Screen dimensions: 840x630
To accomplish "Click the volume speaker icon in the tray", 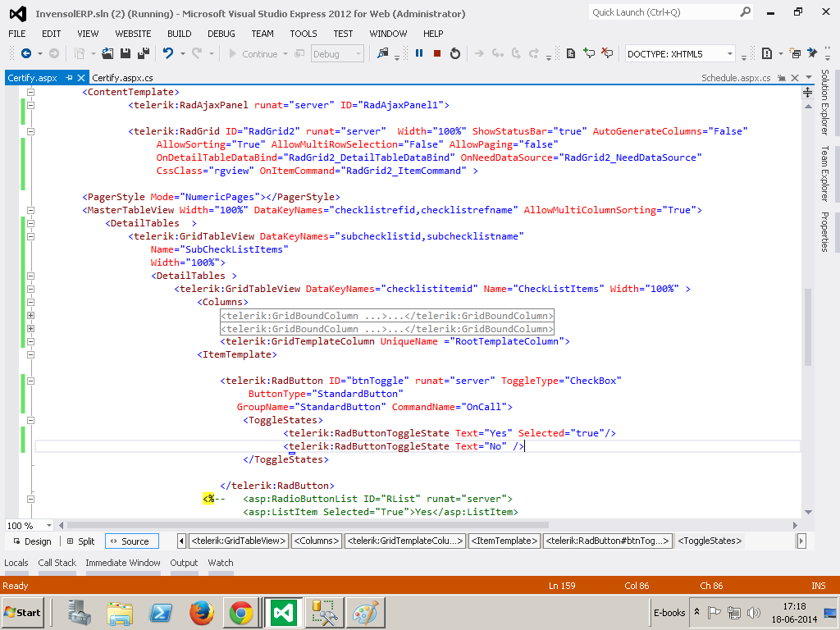I will 754,612.
